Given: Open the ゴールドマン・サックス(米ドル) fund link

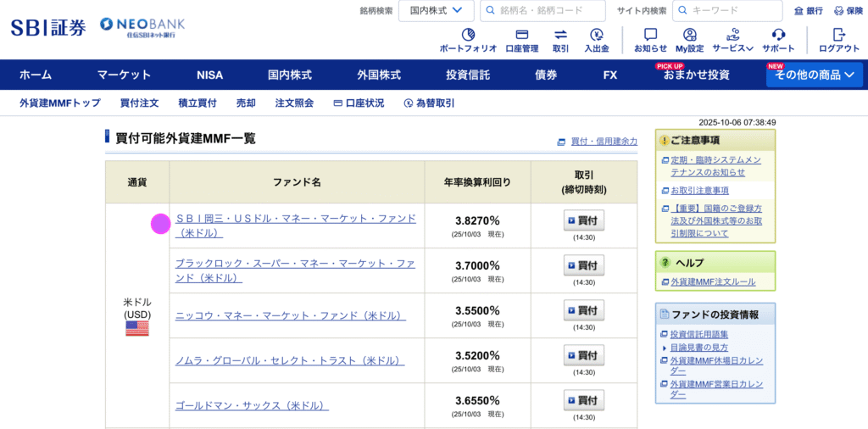Looking at the screenshot, I should pos(252,405).
